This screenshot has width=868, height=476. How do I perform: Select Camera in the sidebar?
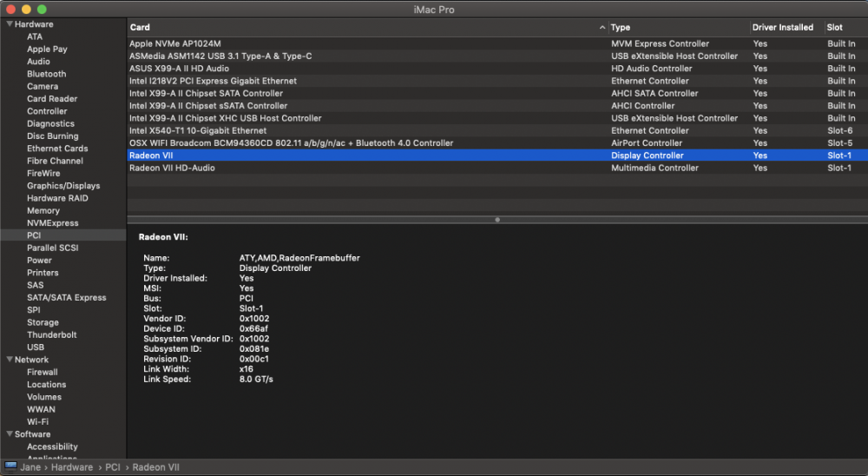click(43, 87)
